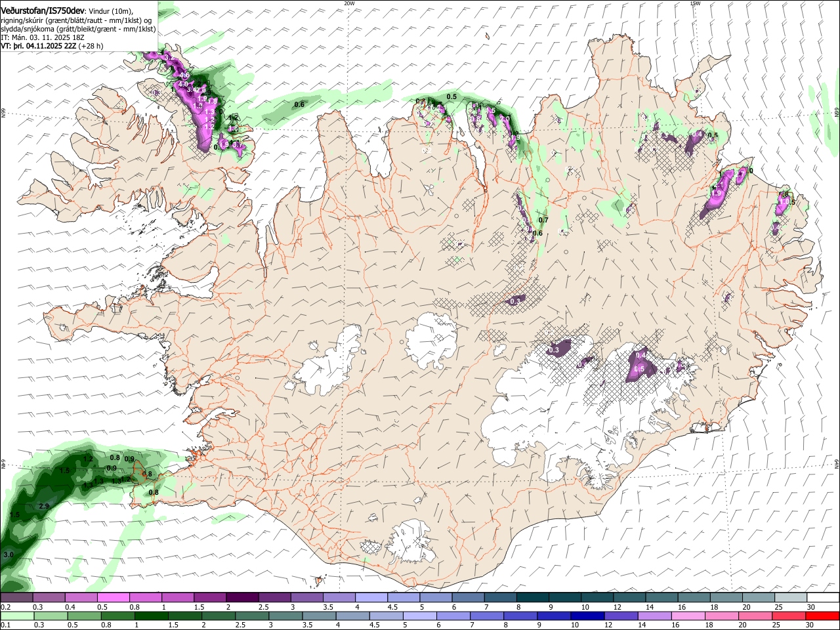Click the lavender swatch above 4 on snow scale

[x=371, y=598]
